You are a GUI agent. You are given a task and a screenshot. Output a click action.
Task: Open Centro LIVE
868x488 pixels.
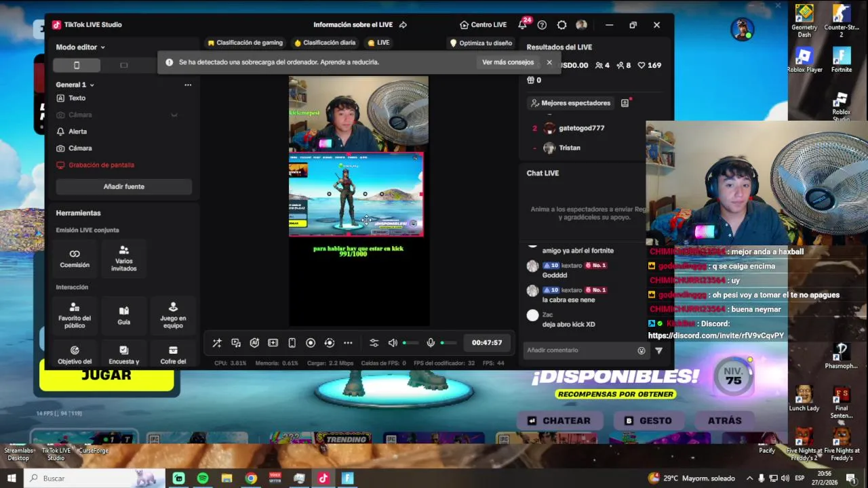[x=483, y=25]
